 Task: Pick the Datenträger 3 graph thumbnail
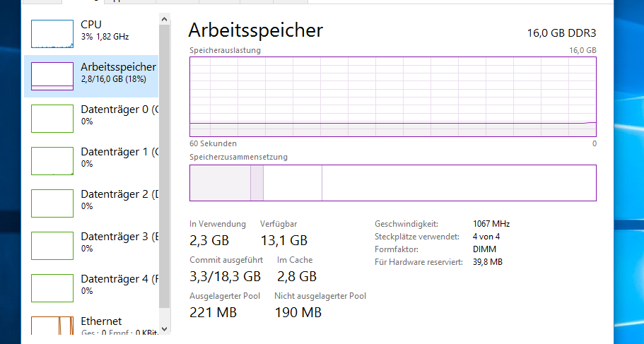pos(52,245)
